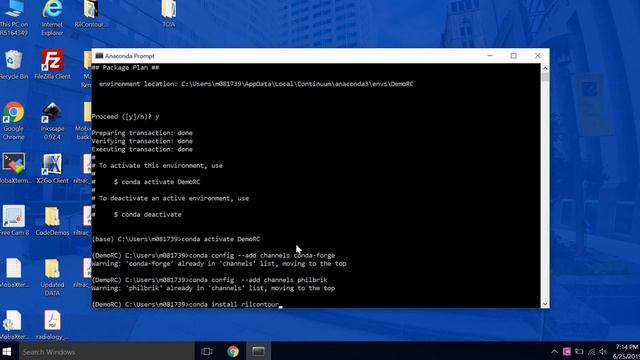Screen dimensions: 640x360
Task: Open the CodeDemos desktop folder
Action: pyautogui.click(x=52, y=220)
